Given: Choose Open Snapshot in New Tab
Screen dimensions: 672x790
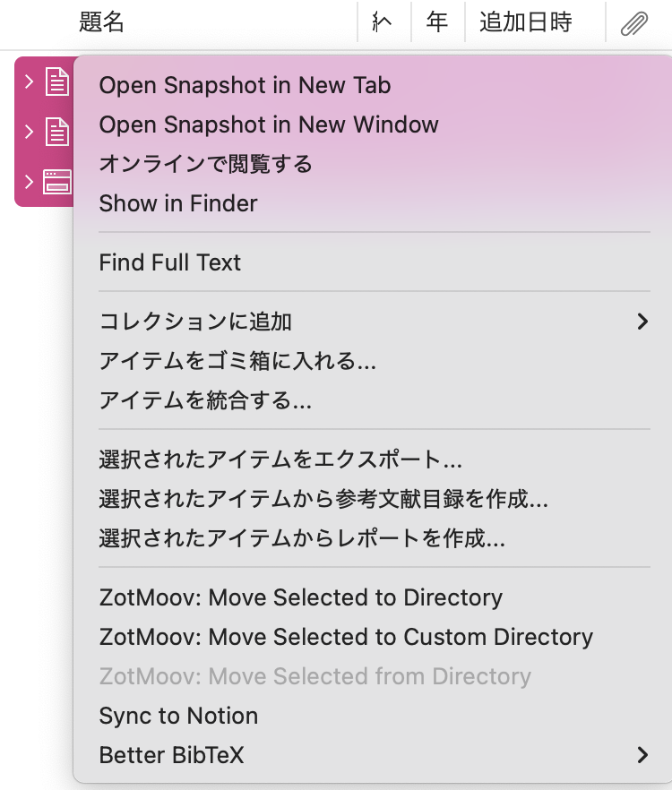Looking at the screenshot, I should 245,85.
